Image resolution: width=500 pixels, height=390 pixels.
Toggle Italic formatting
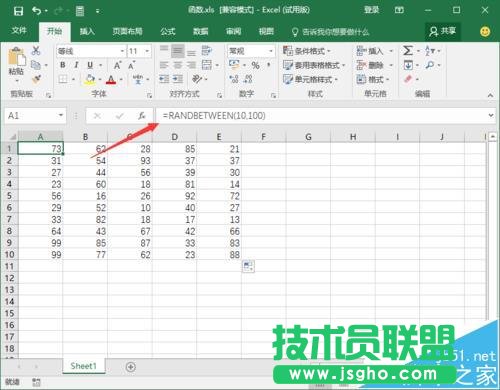76,65
